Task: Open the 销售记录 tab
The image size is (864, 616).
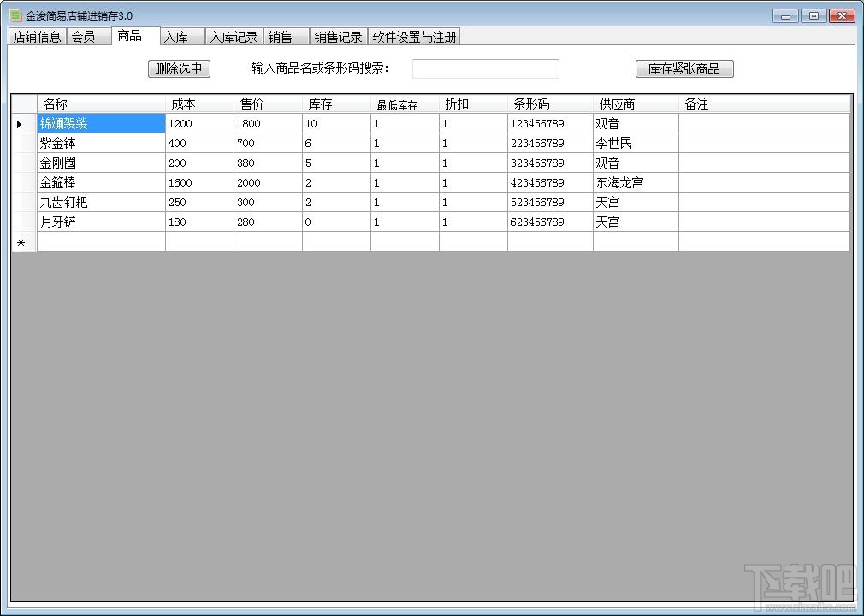Action: 339,36
